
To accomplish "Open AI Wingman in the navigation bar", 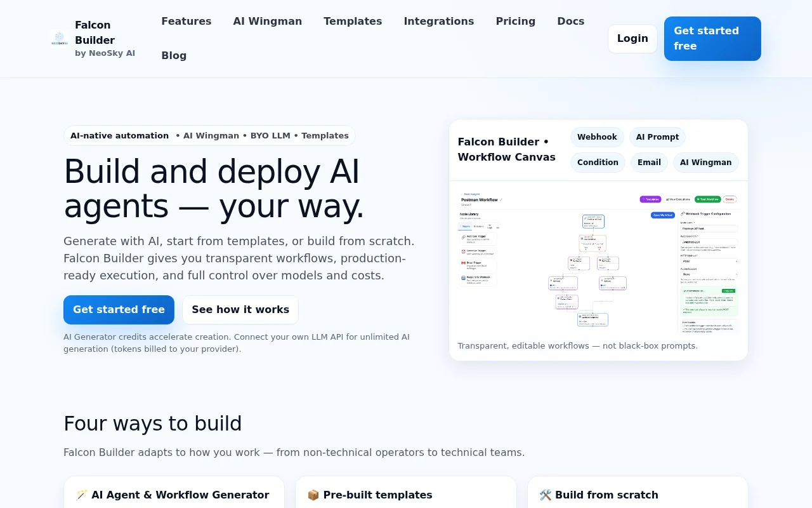I will [x=268, y=21].
